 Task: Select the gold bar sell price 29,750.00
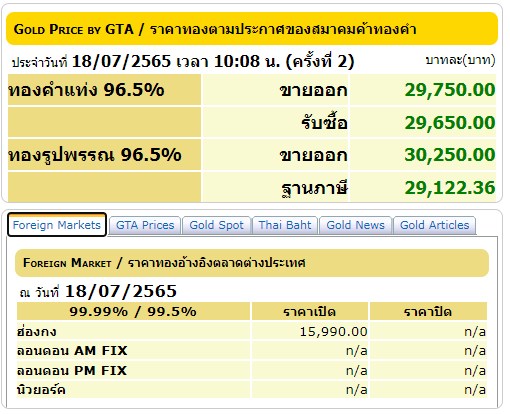pos(450,90)
